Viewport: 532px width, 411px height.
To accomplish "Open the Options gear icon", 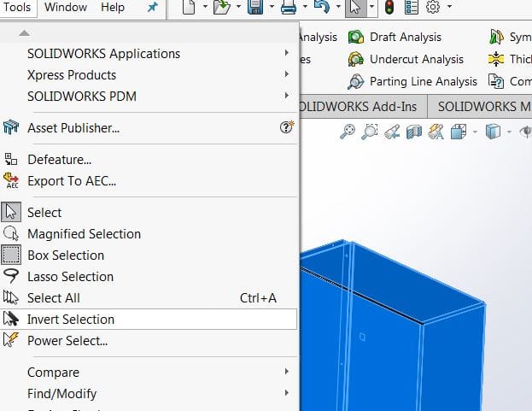I will [433, 8].
